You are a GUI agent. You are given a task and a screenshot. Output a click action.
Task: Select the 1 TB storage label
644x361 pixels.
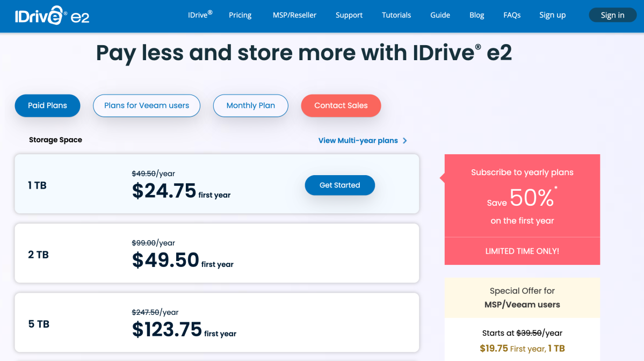pyautogui.click(x=38, y=186)
